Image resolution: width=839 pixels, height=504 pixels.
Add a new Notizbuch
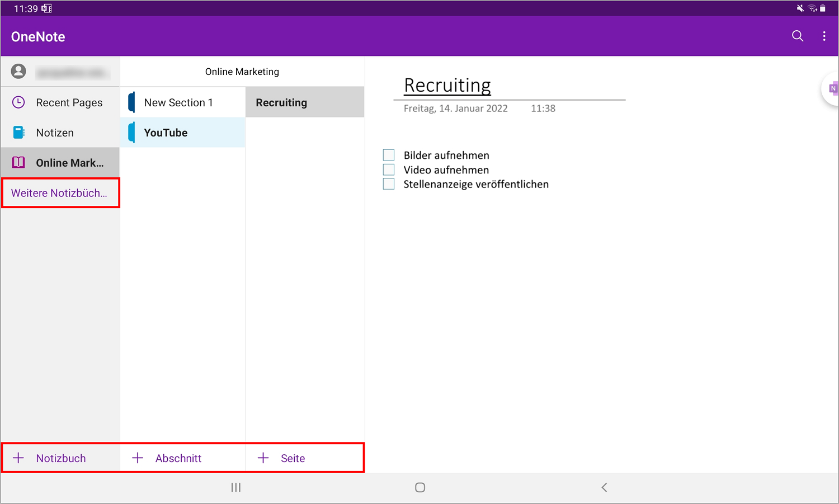[60, 458]
